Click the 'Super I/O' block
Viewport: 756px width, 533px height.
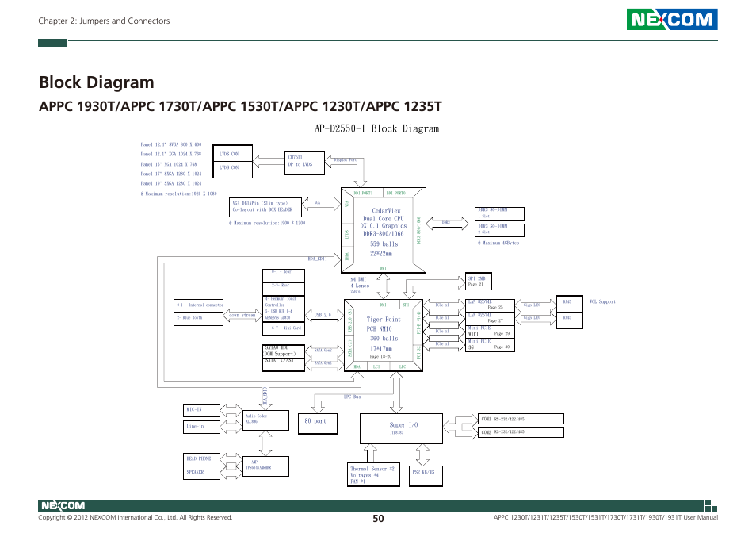[401, 428]
